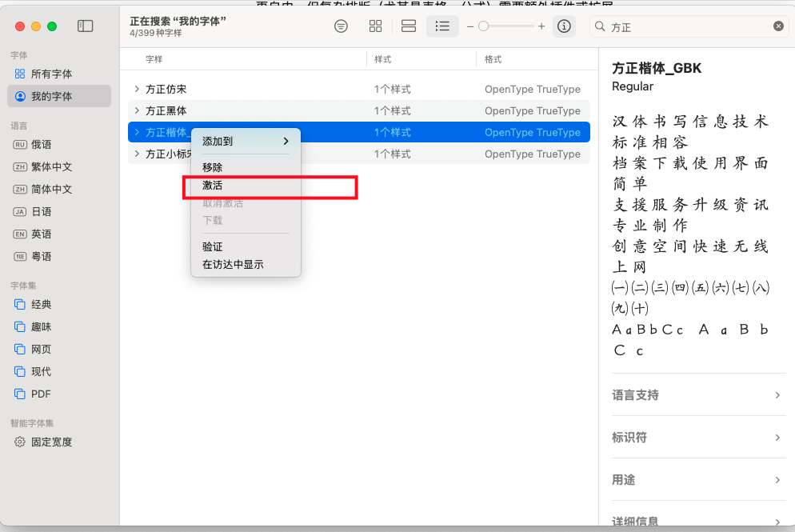Click the minus icon to shrink preview
Screen dimensions: 795x532
click(x=469, y=26)
